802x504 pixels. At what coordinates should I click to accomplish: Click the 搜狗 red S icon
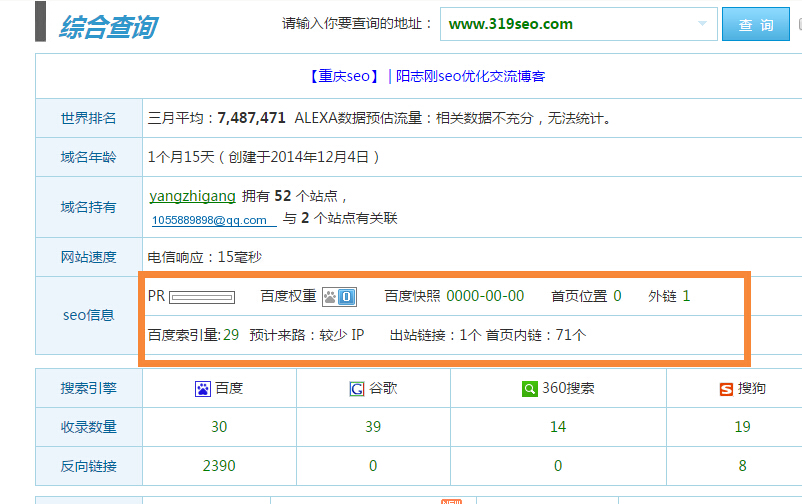(726, 390)
